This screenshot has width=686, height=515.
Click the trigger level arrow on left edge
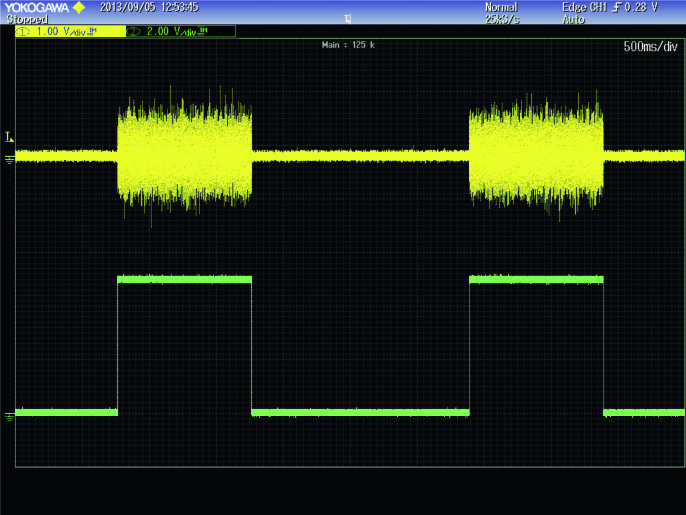(9, 137)
